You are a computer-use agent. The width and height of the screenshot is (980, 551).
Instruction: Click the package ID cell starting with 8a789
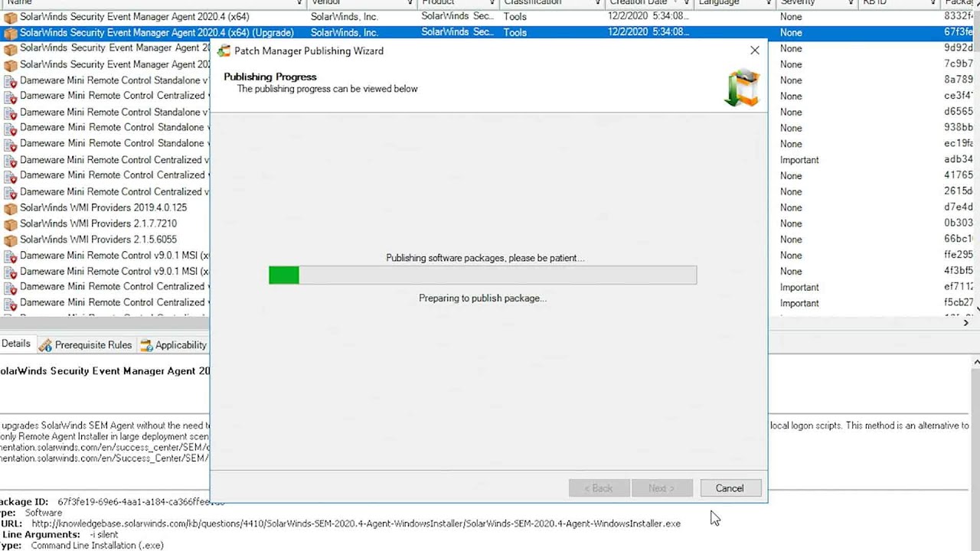pyautogui.click(x=959, y=80)
